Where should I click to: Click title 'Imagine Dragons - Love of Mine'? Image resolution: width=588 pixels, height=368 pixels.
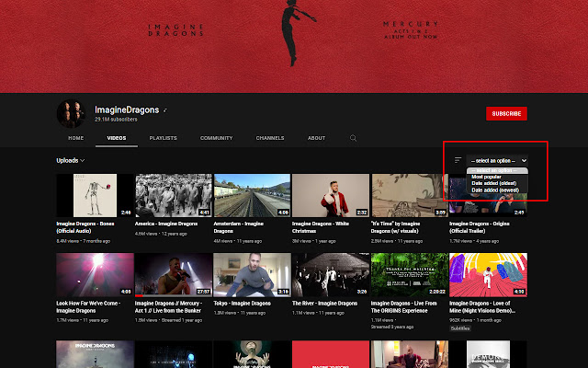482,306
